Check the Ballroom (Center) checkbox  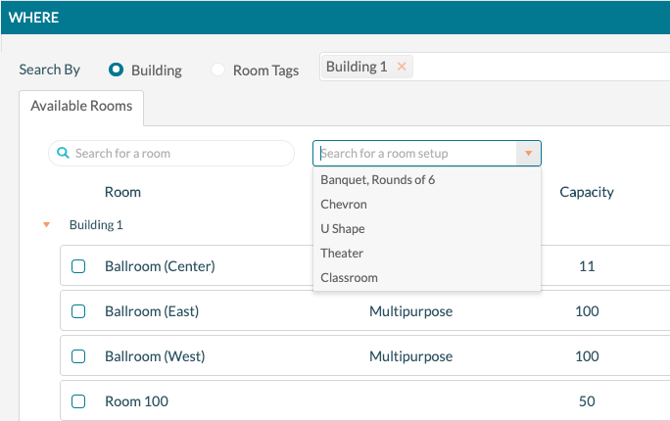pyautogui.click(x=78, y=266)
